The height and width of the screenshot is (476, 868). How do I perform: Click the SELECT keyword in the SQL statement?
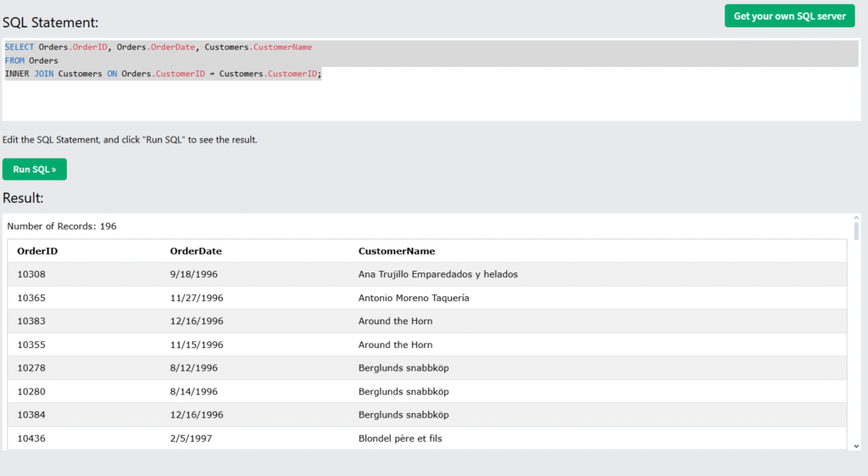click(19, 47)
